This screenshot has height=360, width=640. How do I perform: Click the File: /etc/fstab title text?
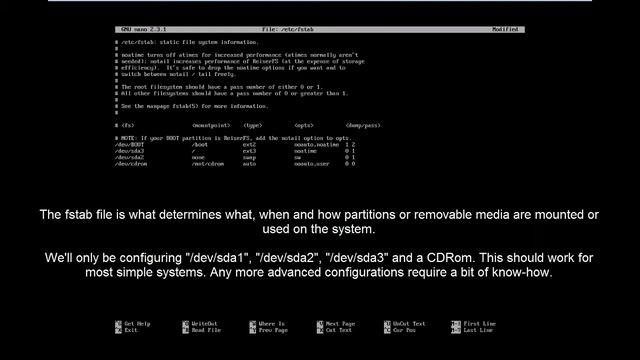pyautogui.click(x=288, y=29)
